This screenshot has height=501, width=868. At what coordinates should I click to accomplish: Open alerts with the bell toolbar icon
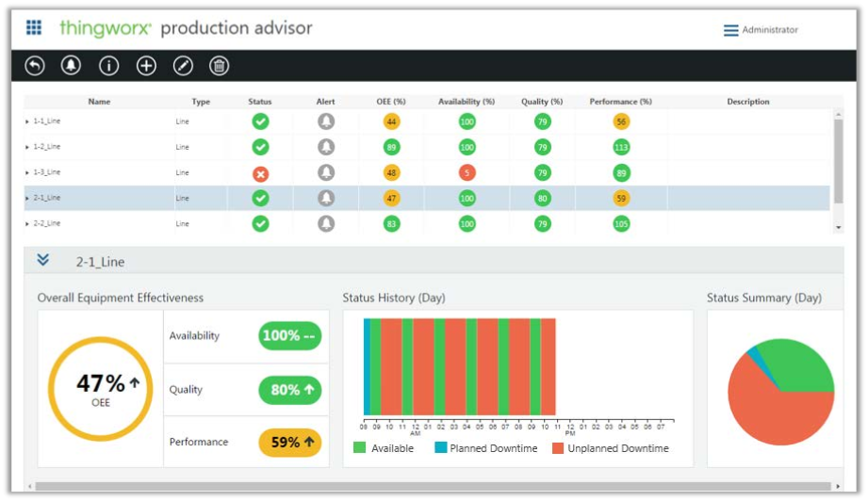pyautogui.click(x=71, y=66)
